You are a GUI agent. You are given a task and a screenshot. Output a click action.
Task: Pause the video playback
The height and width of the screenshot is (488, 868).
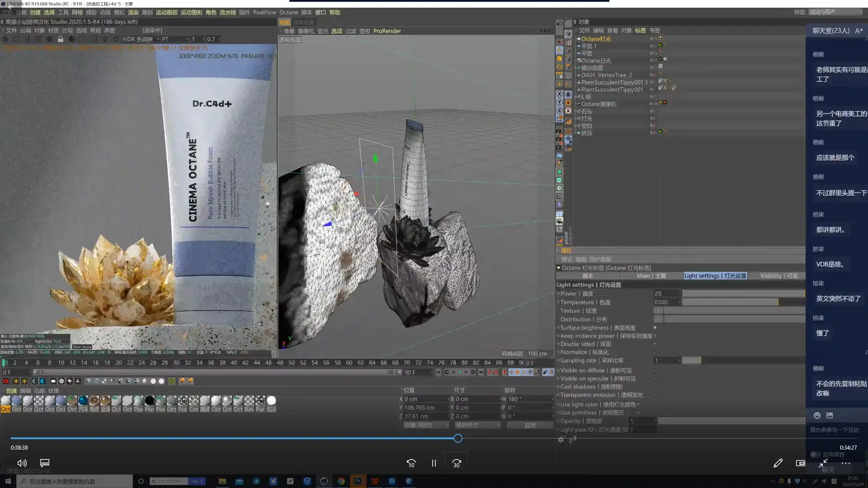pyautogui.click(x=434, y=463)
